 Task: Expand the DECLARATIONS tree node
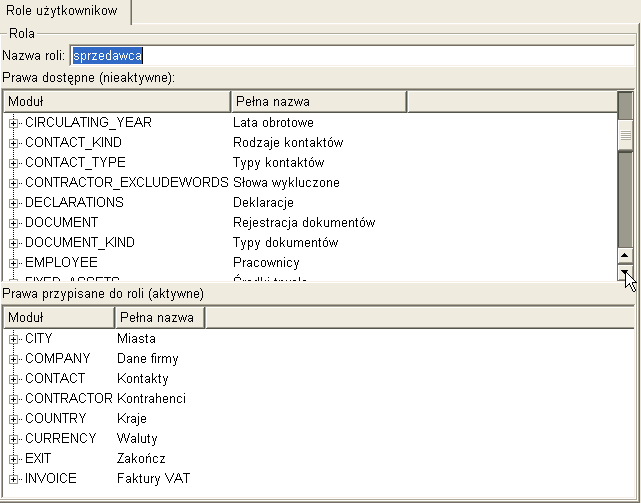[13, 203]
